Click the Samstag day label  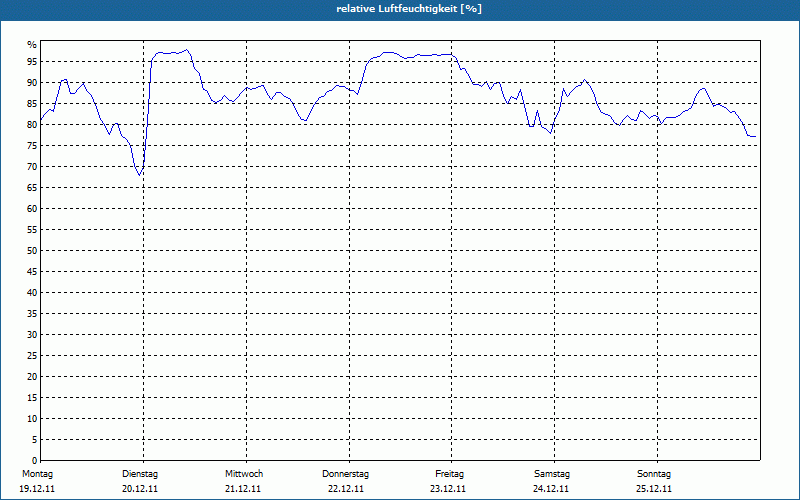click(x=552, y=474)
